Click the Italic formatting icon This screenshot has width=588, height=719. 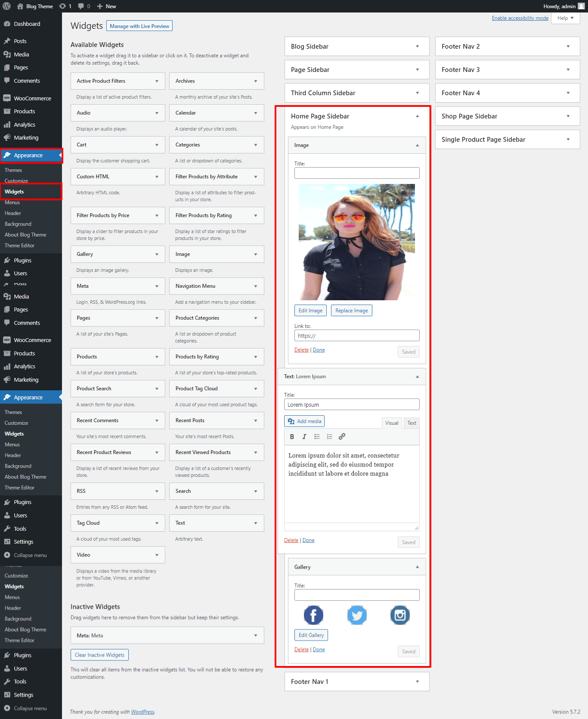coord(304,436)
